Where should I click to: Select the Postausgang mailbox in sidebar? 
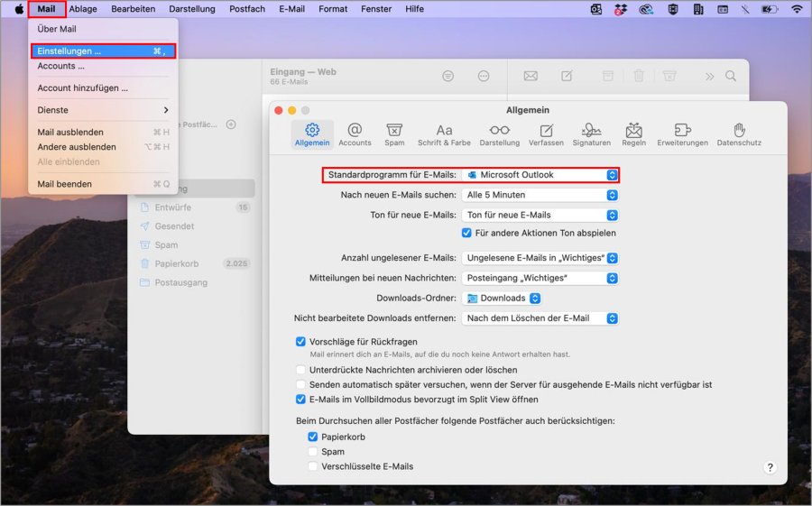pyautogui.click(x=195, y=283)
